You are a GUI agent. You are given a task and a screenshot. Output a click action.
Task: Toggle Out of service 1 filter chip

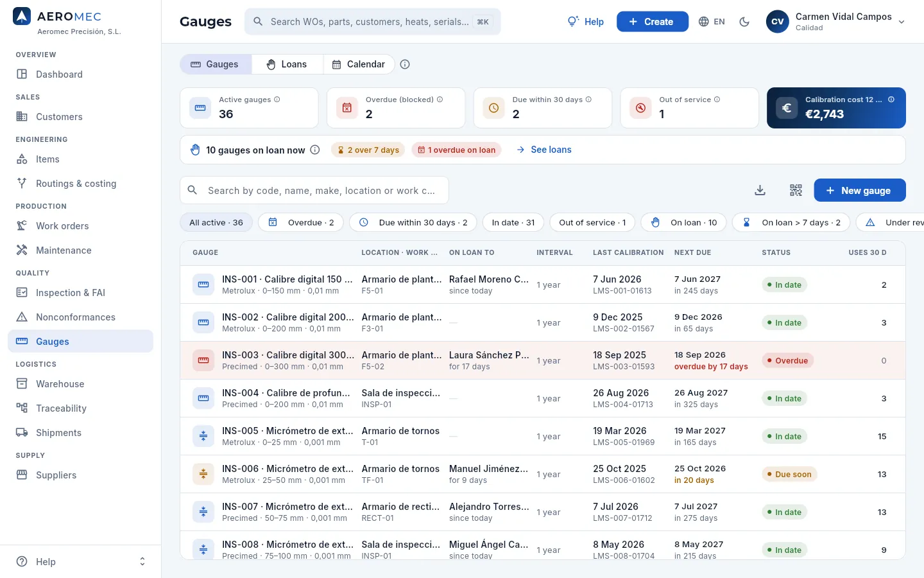592,222
